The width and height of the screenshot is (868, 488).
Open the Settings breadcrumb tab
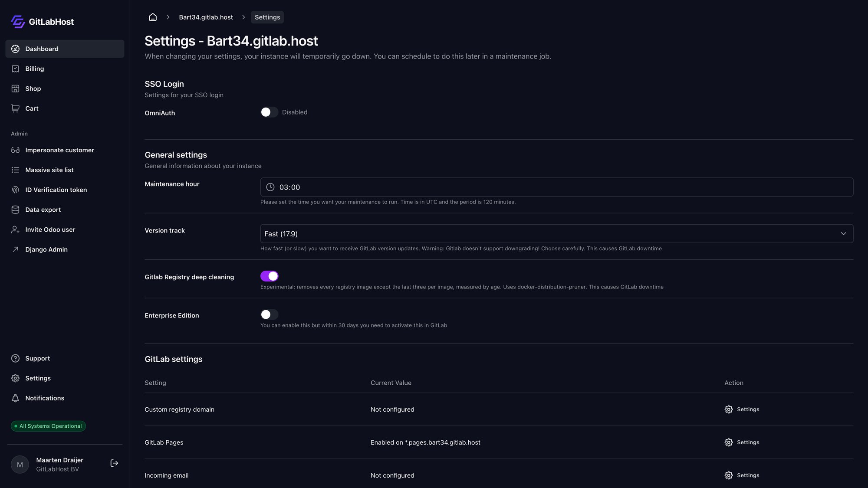click(267, 17)
